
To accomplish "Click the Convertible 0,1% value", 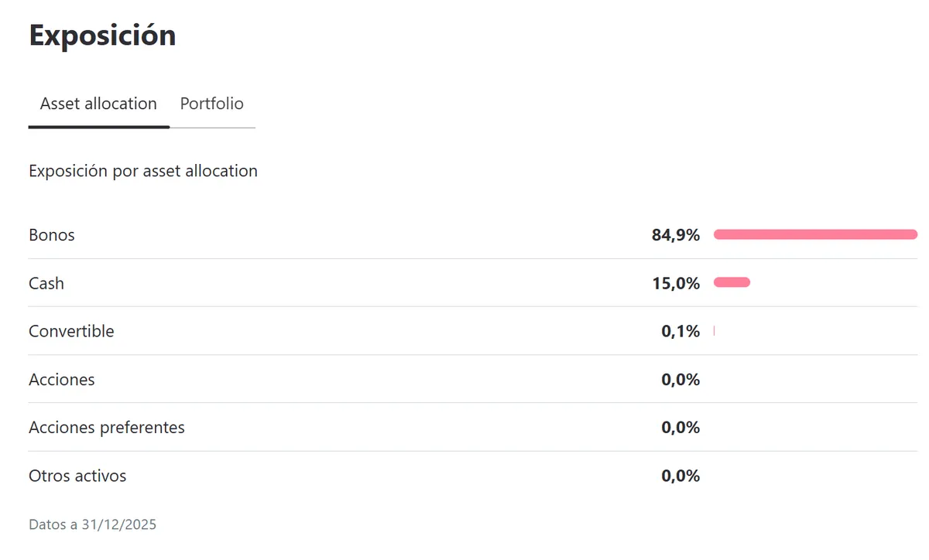I will (x=680, y=331).
